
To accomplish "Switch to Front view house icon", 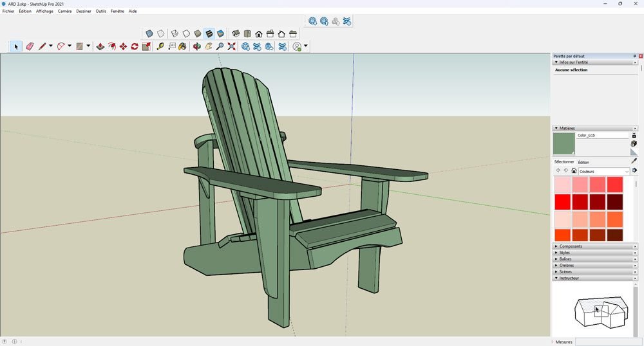I will 259,33.
